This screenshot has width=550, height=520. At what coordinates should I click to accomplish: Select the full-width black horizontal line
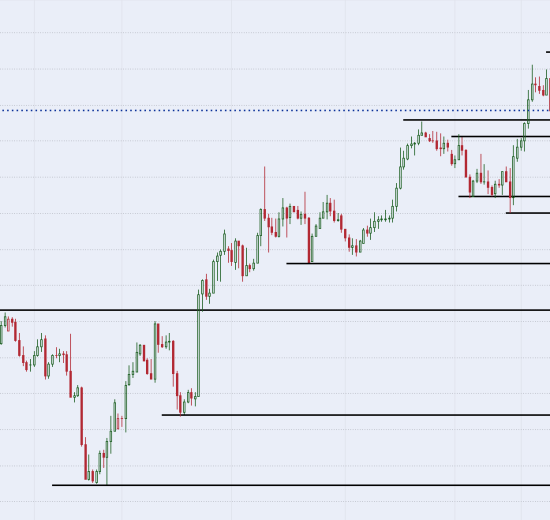[275, 310]
